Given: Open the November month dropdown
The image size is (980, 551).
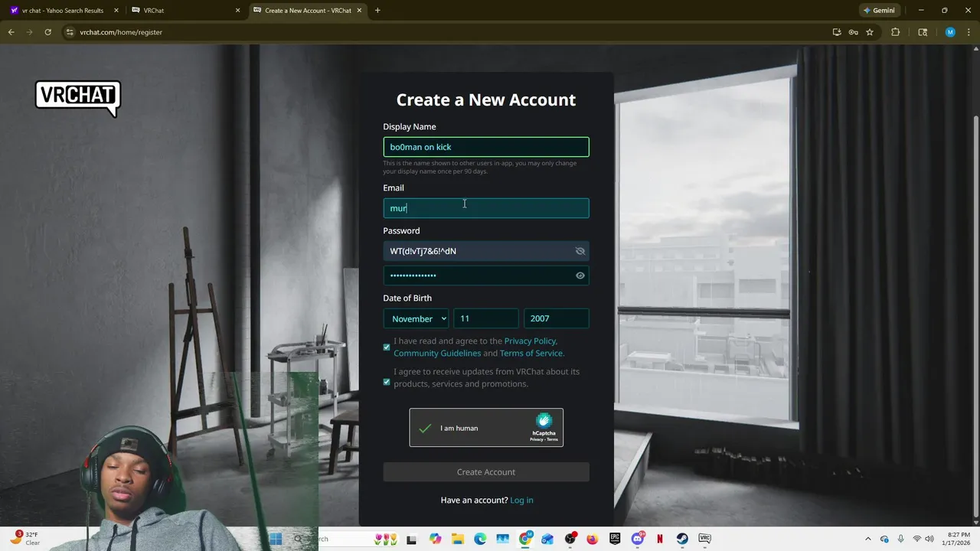Looking at the screenshot, I should click(416, 318).
